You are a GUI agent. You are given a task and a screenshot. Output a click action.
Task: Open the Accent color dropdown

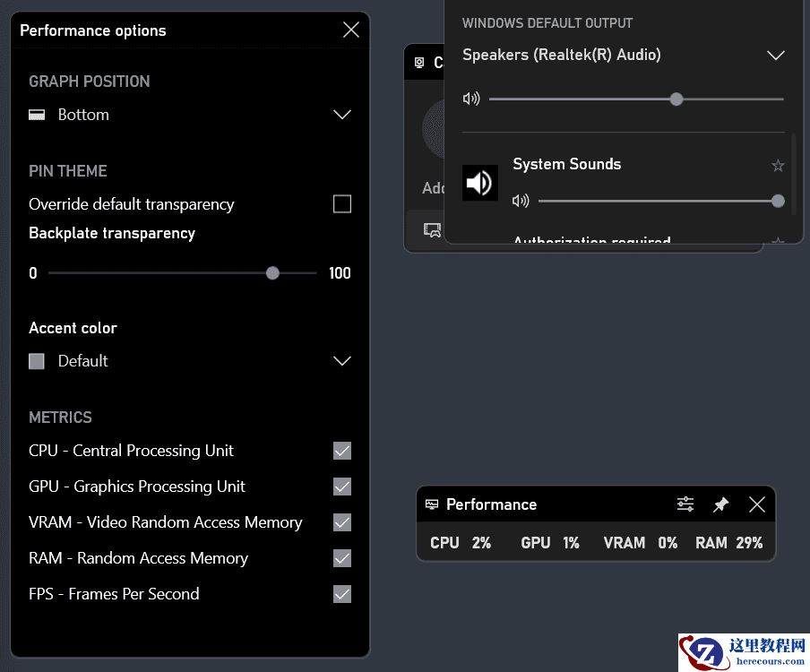190,361
